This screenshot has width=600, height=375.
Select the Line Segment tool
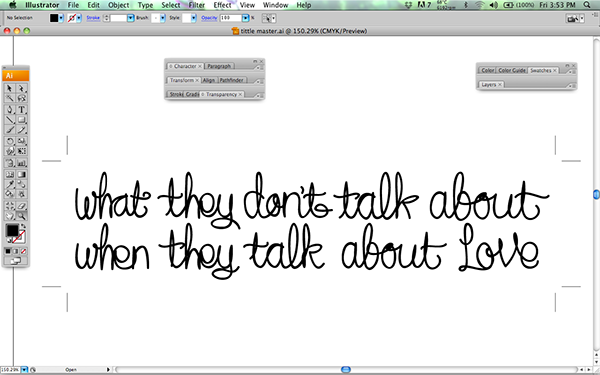[10, 120]
